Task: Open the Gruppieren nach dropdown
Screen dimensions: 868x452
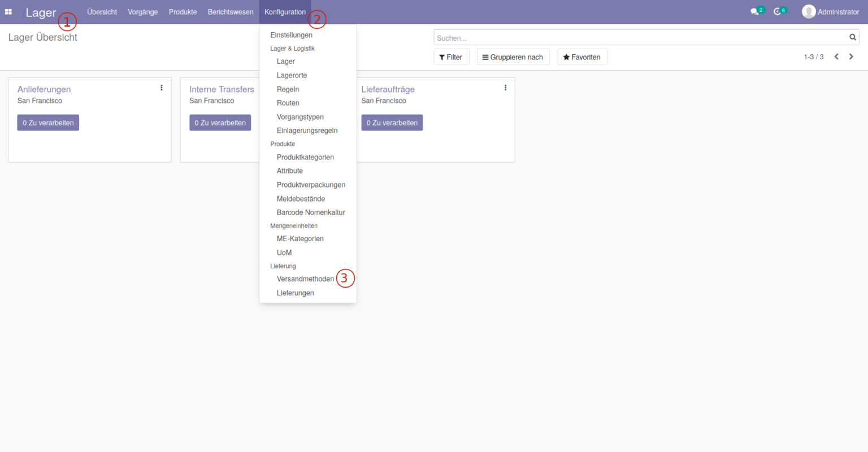Action: tap(513, 56)
